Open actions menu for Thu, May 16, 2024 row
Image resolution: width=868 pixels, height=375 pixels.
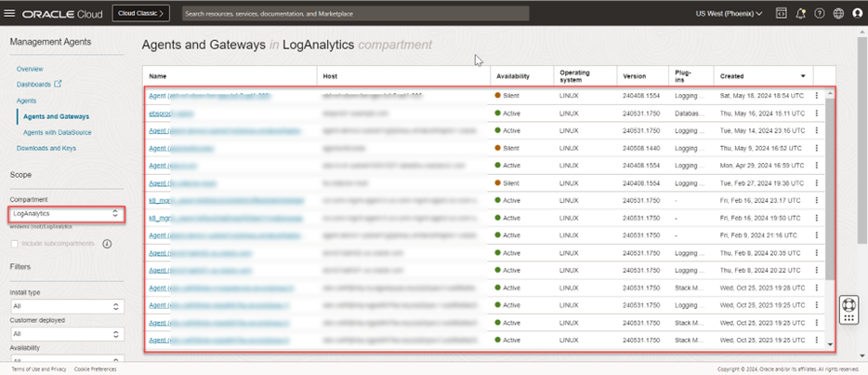(817, 114)
